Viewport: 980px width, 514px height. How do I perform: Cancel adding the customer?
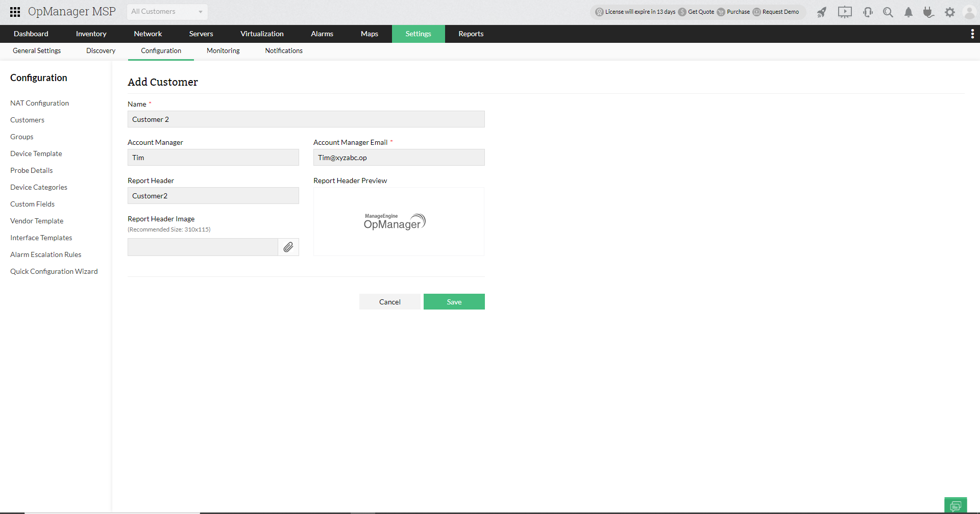[x=389, y=301]
